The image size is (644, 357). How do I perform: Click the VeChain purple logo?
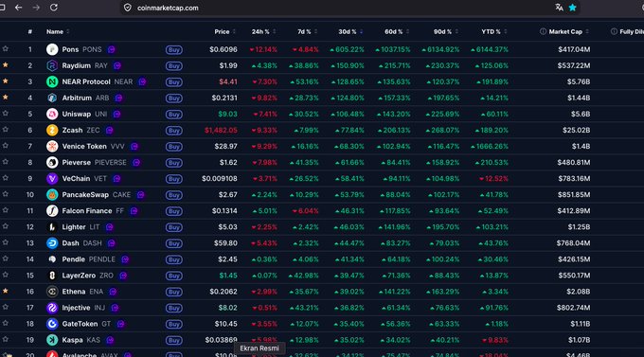(52, 179)
